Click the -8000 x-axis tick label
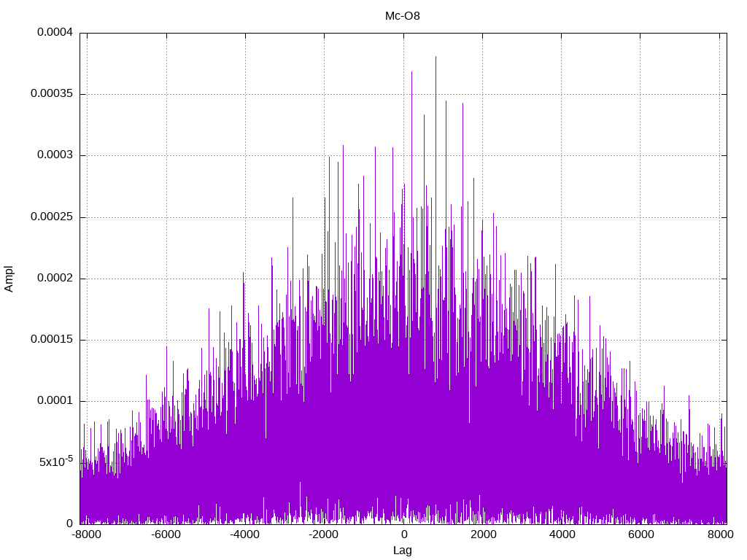 click(87, 534)
